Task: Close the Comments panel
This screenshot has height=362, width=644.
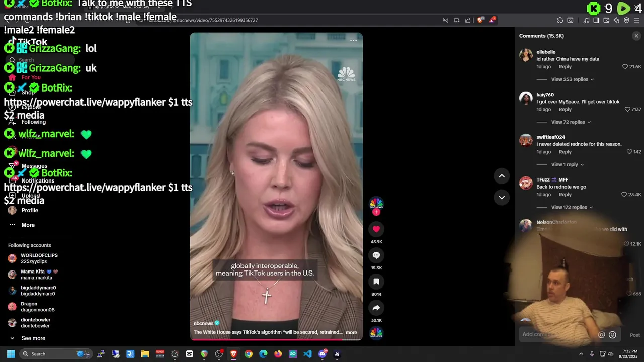Action: pyautogui.click(x=636, y=36)
